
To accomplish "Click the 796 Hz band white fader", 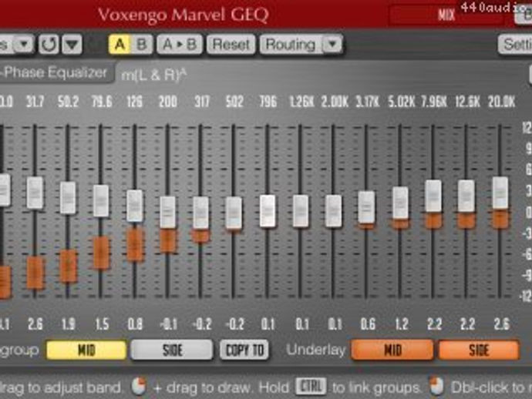I will coord(268,211).
